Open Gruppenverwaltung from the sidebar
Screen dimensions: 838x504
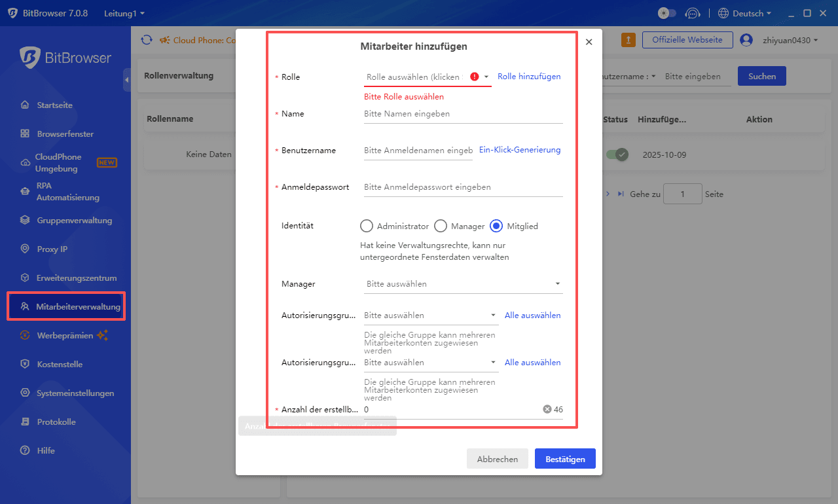[x=65, y=220]
